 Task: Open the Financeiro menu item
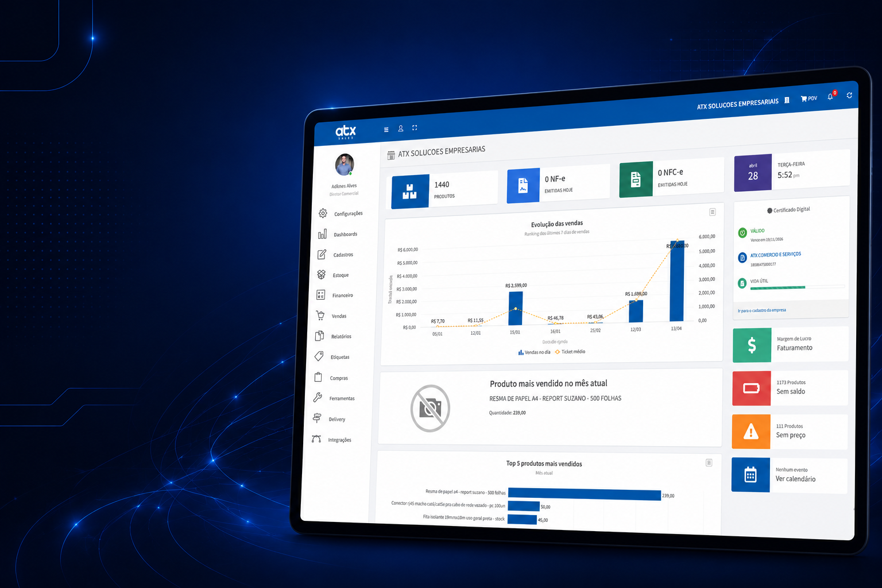(x=335, y=295)
